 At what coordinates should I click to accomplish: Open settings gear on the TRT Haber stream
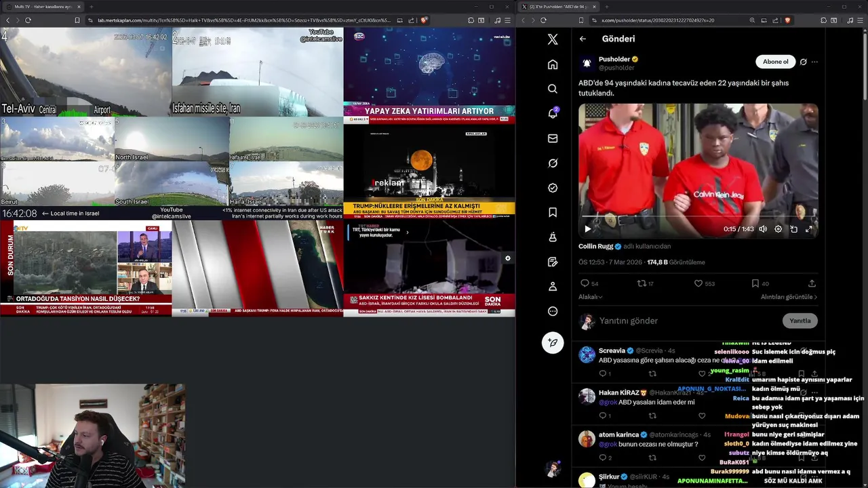507,258
